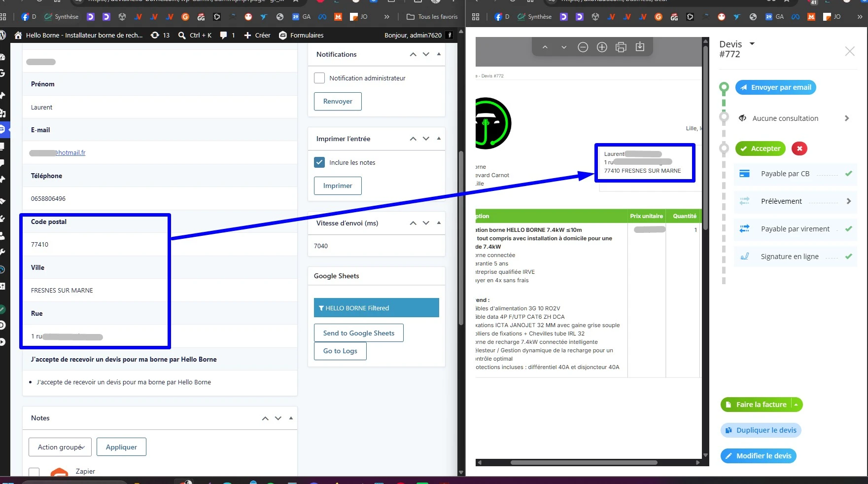Click Appliquer bulk action button
The height and width of the screenshot is (484, 868).
[x=121, y=447]
